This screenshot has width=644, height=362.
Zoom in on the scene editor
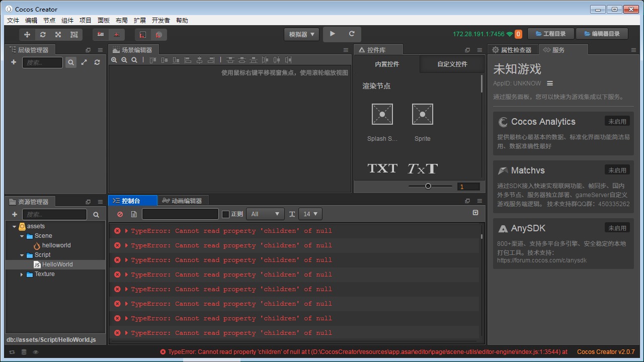(x=114, y=60)
